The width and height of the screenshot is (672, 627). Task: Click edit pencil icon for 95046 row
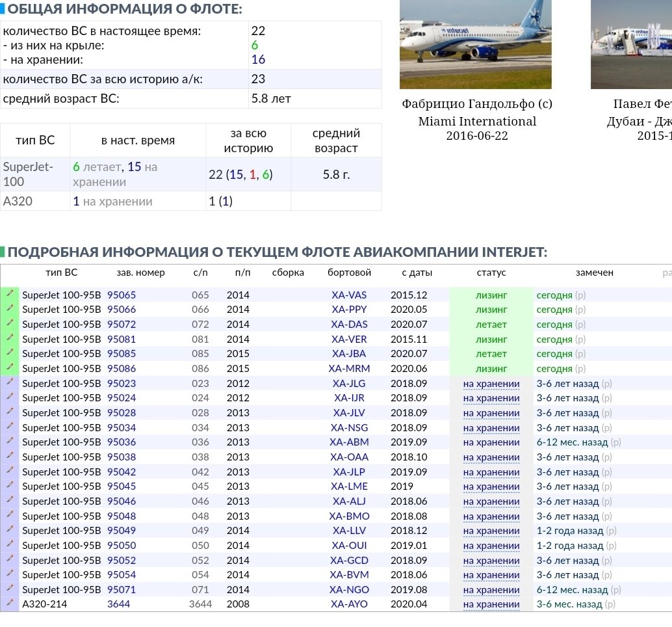10,500
